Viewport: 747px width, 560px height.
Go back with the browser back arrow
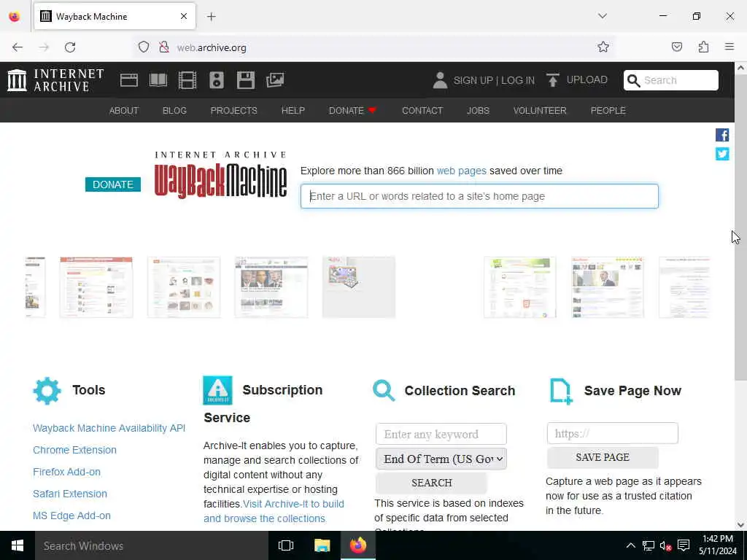coord(18,47)
